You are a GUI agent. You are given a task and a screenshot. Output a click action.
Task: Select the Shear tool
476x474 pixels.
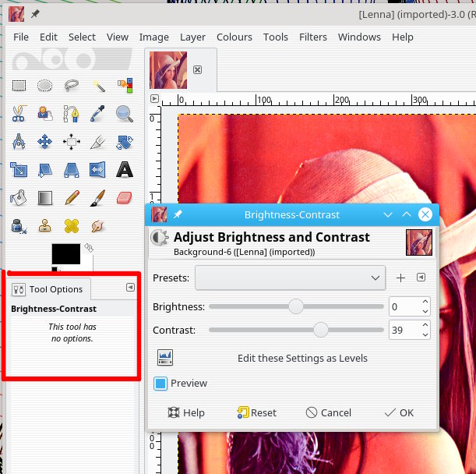(45, 169)
